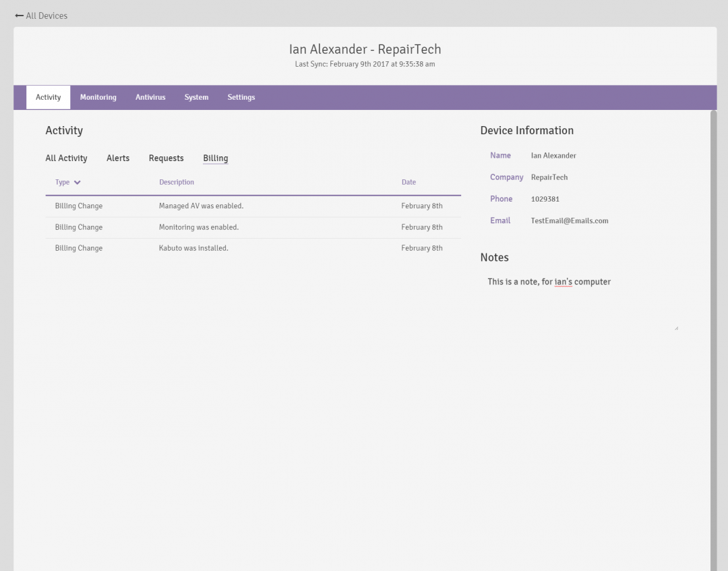Sort activities by the Description column
This screenshot has height=571, width=728.
(176, 182)
